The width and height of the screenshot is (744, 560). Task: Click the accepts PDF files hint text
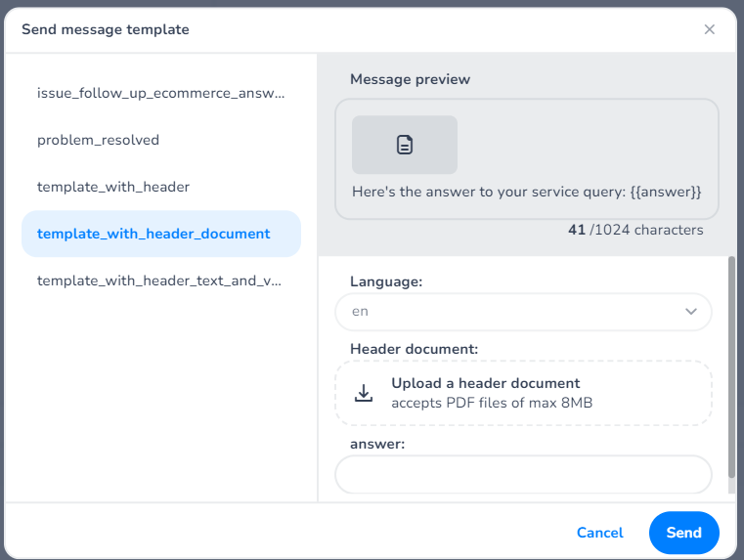click(x=492, y=403)
